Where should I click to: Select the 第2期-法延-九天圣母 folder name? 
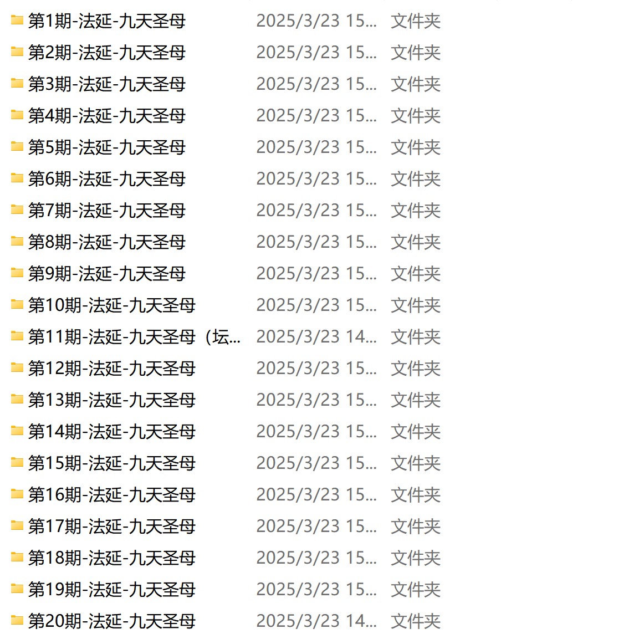point(107,53)
